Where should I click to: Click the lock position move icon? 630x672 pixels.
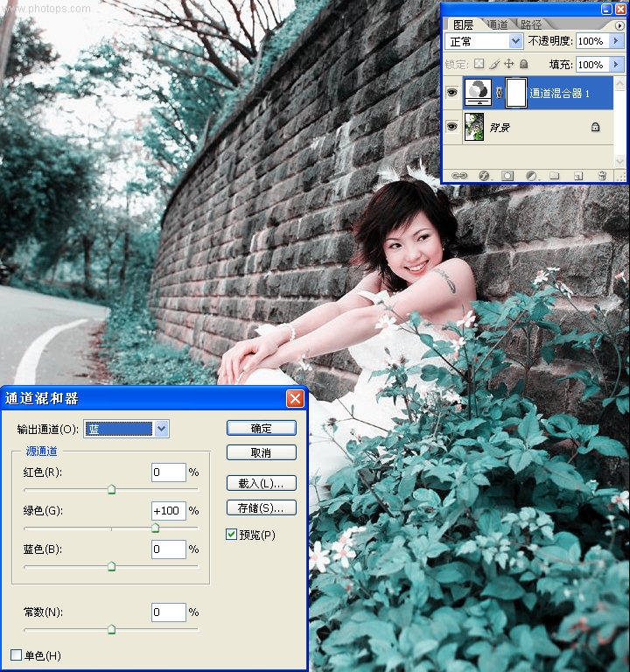[508, 64]
